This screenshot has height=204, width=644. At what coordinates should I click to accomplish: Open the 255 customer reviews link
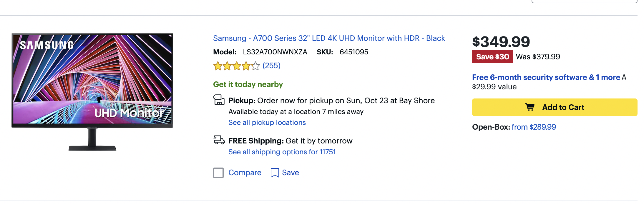[271, 66]
